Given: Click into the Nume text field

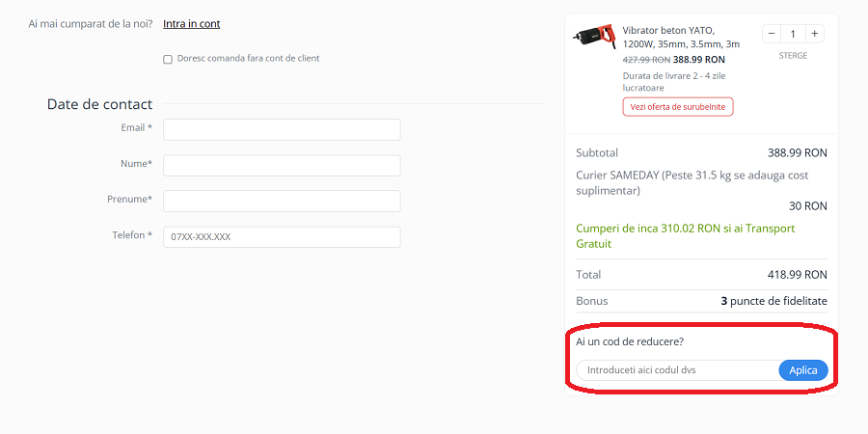Looking at the screenshot, I should pyautogui.click(x=282, y=166).
